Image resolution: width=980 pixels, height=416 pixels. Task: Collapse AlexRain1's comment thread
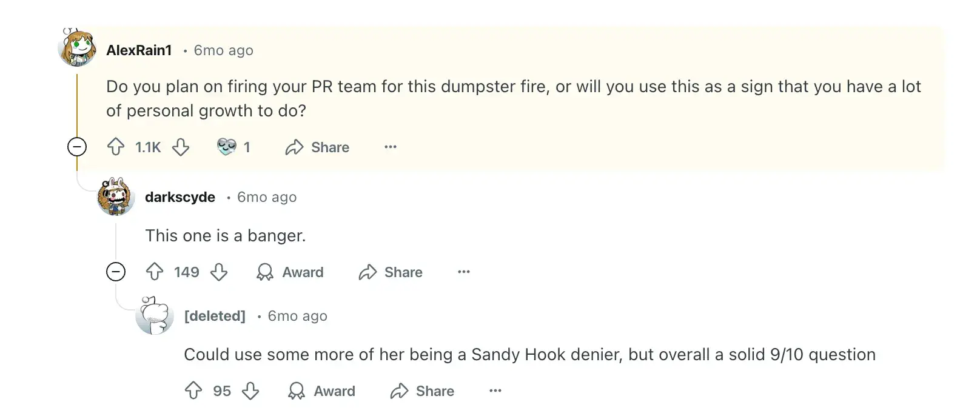tap(77, 147)
